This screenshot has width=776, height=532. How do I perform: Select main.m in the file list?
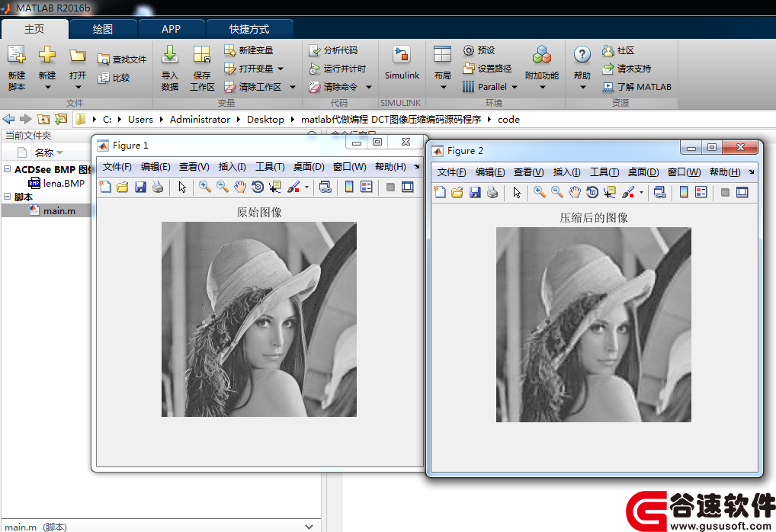tap(59, 211)
